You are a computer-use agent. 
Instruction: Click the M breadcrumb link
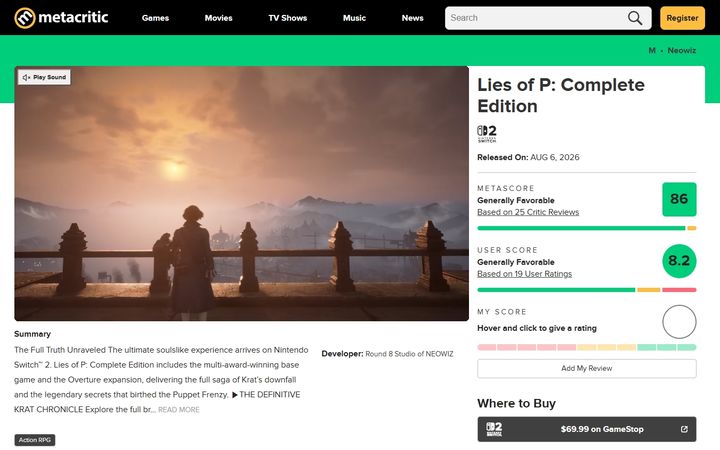[x=652, y=51]
